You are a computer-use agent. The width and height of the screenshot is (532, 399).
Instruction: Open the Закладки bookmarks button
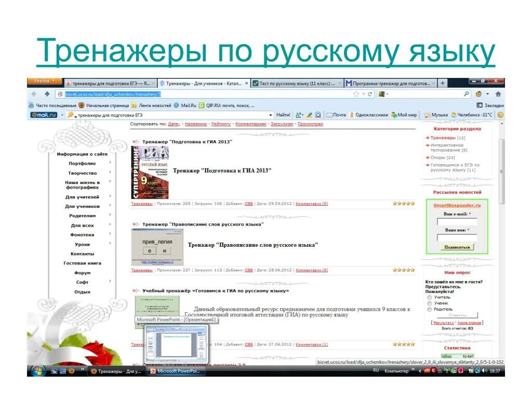tap(490, 105)
